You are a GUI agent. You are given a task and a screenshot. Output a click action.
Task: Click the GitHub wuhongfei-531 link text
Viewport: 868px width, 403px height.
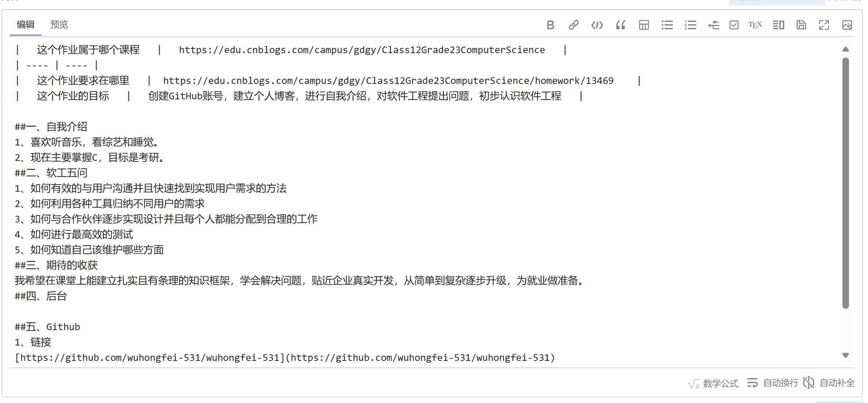click(x=285, y=358)
